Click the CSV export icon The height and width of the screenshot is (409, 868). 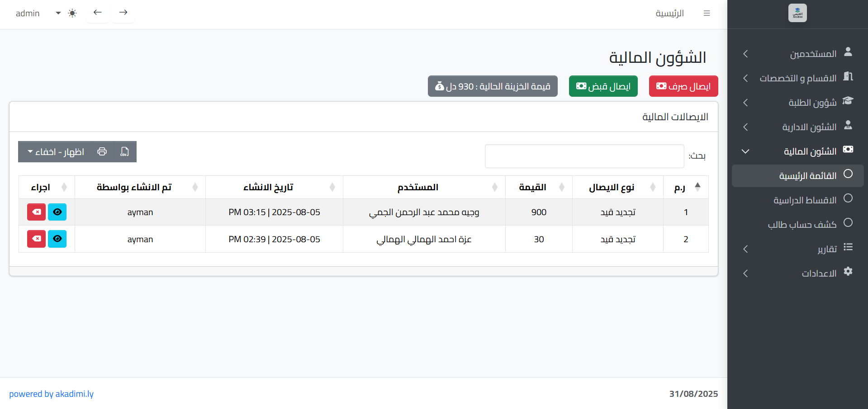click(x=124, y=152)
